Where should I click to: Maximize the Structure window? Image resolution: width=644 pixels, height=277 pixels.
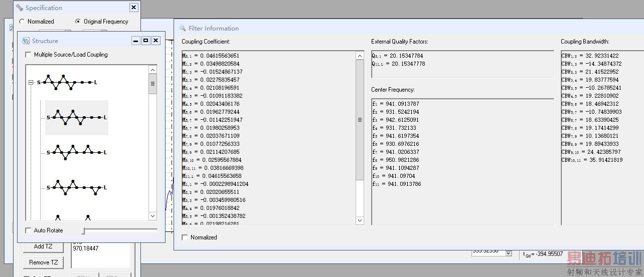coord(146,41)
